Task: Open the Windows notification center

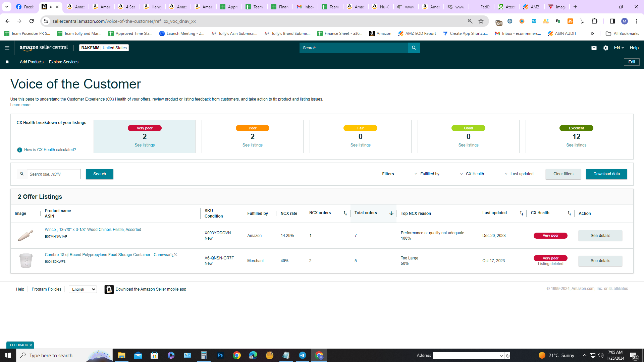Action: (634, 355)
